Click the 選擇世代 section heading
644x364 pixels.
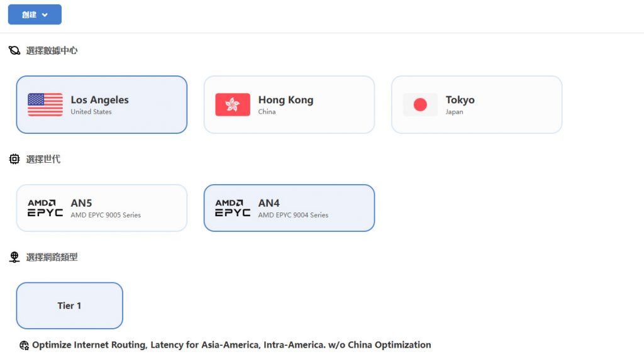click(43, 160)
